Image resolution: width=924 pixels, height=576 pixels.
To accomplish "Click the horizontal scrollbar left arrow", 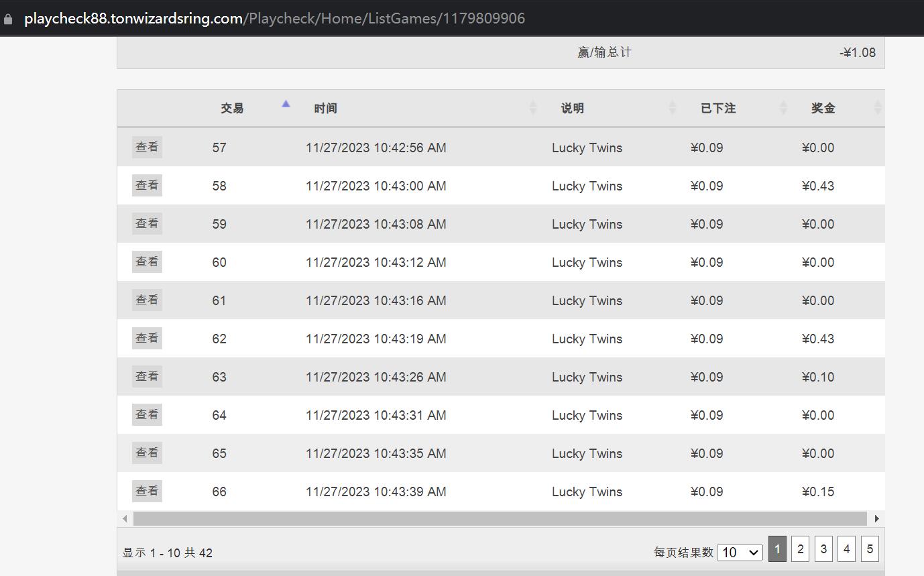I will tap(125, 518).
